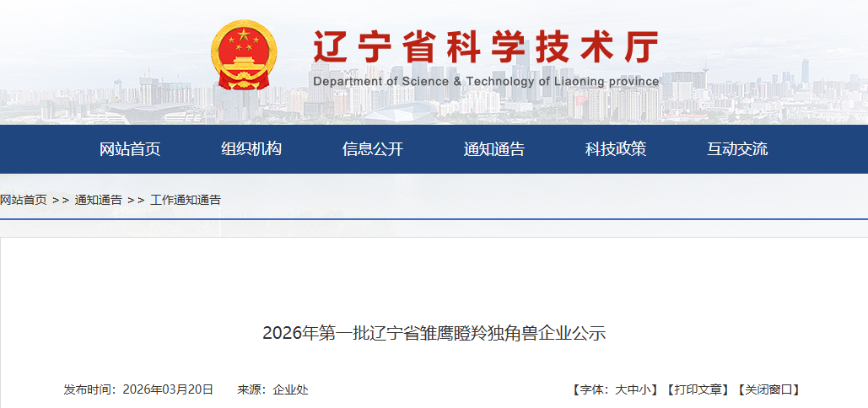Click 关闭窗口 to close the article
The height and width of the screenshot is (408, 868).
click(768, 389)
